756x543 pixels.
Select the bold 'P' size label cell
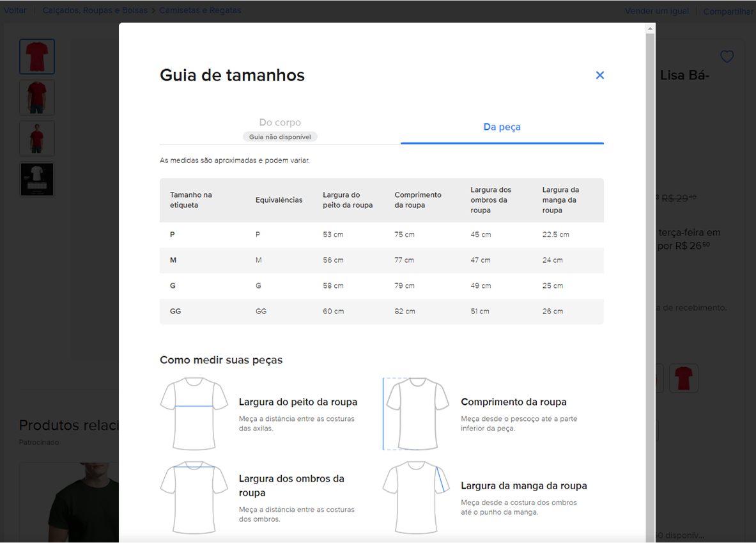tap(172, 235)
